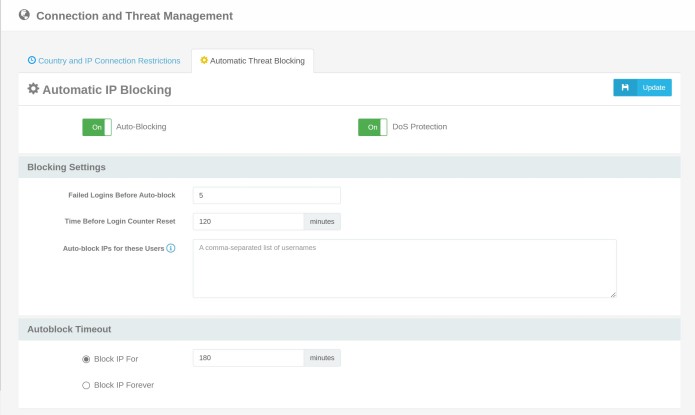The image size is (695, 415).
Task: Click the usernames textarea for auto-block IPs
Action: (x=404, y=268)
